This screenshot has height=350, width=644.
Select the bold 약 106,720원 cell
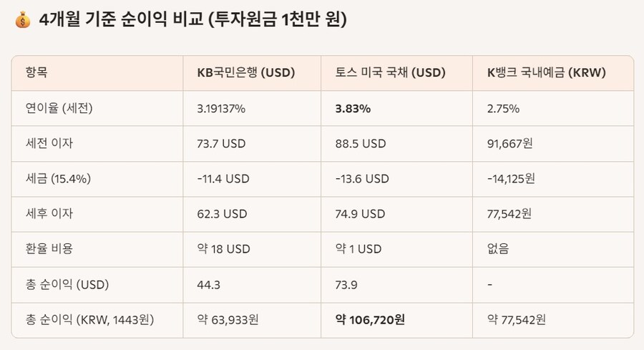tap(370, 319)
